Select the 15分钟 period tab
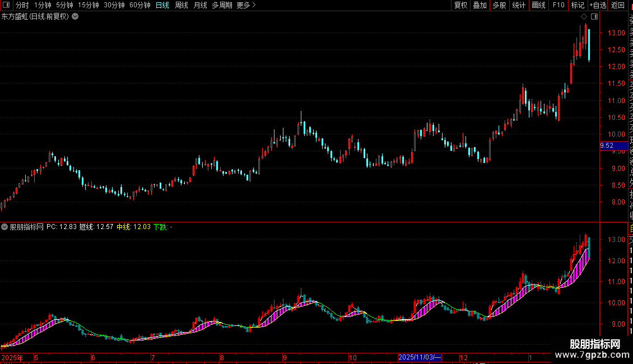The width and height of the screenshot is (633, 364). (x=88, y=5)
